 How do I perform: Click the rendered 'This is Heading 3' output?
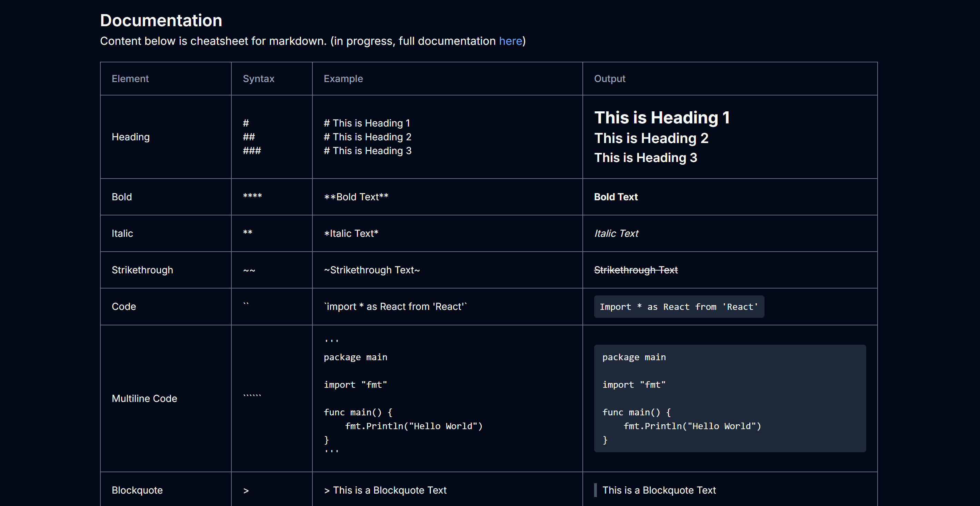pyautogui.click(x=646, y=158)
